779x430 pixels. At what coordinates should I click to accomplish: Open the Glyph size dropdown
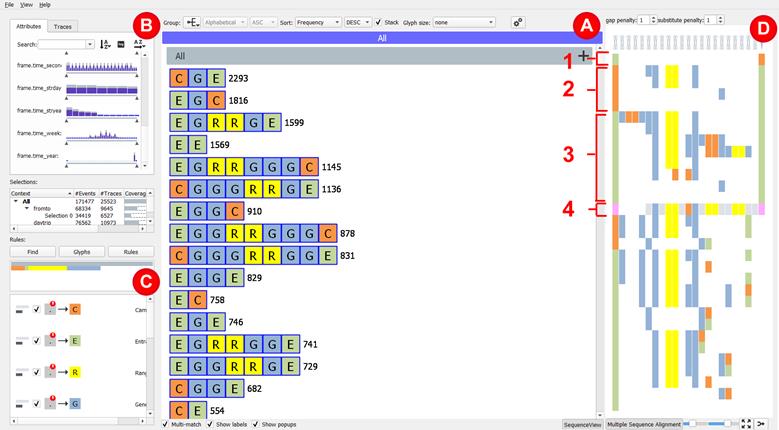pyautogui.click(x=468, y=21)
